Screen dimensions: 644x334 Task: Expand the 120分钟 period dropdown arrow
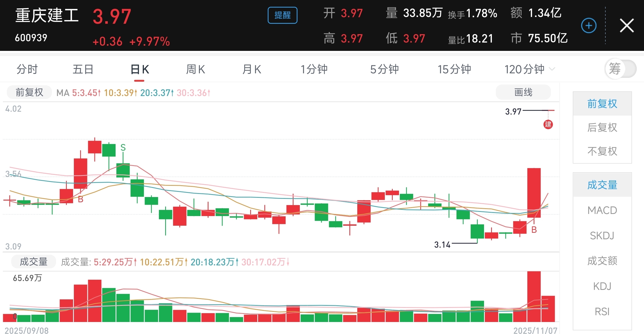click(x=552, y=69)
